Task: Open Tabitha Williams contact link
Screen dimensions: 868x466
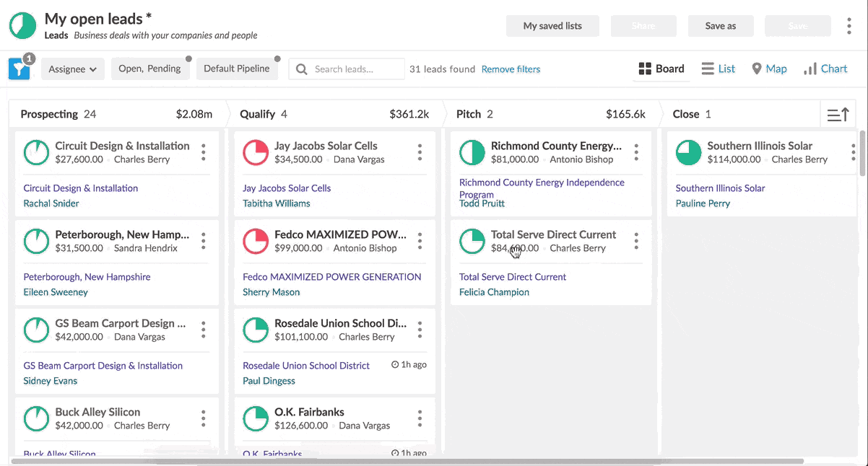Action: [277, 203]
